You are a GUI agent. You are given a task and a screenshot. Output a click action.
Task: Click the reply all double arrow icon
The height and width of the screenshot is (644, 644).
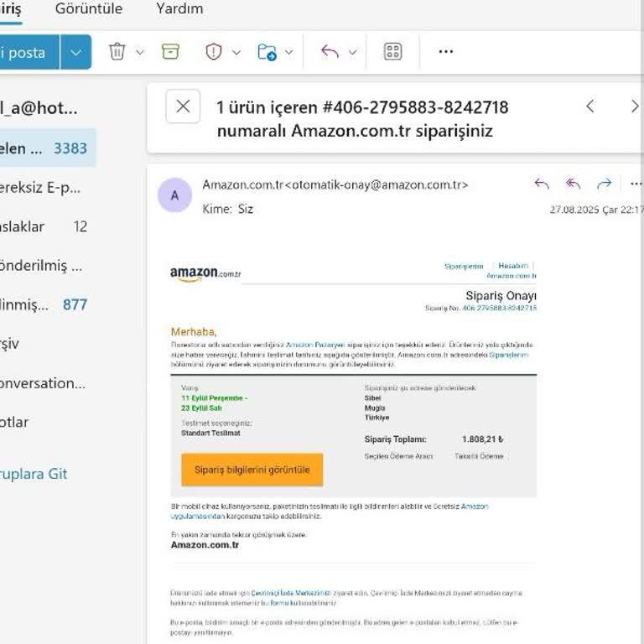click(x=573, y=184)
